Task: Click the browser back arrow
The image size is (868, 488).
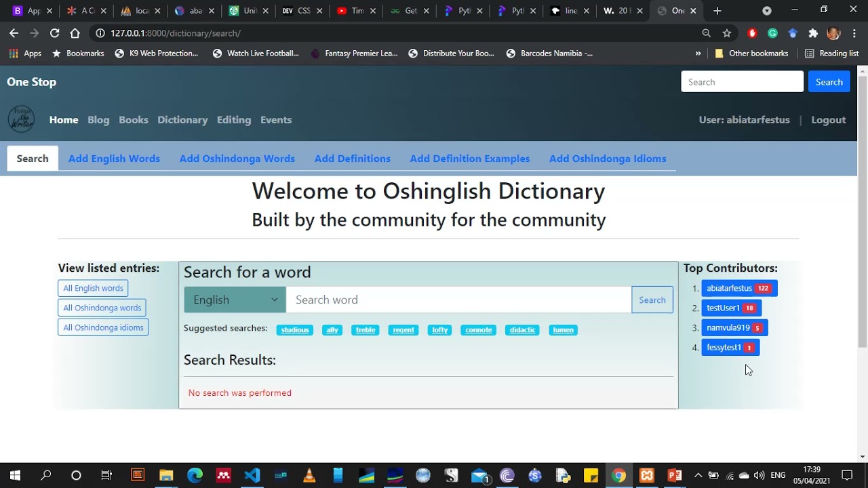Action: pos(14,33)
